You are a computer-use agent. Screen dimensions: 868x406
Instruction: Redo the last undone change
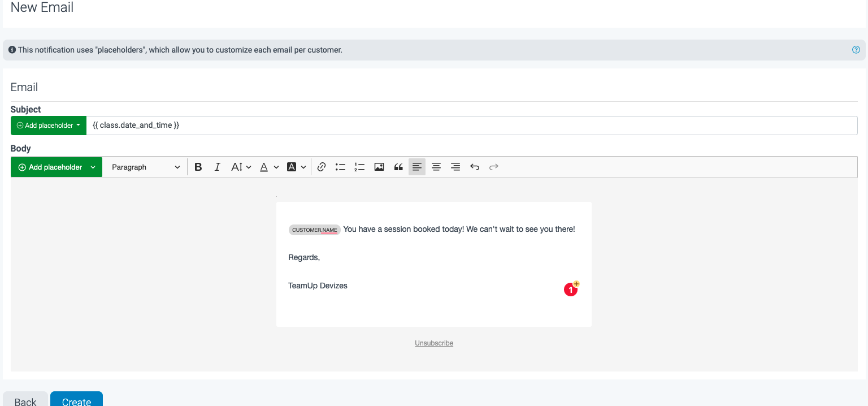pos(493,167)
